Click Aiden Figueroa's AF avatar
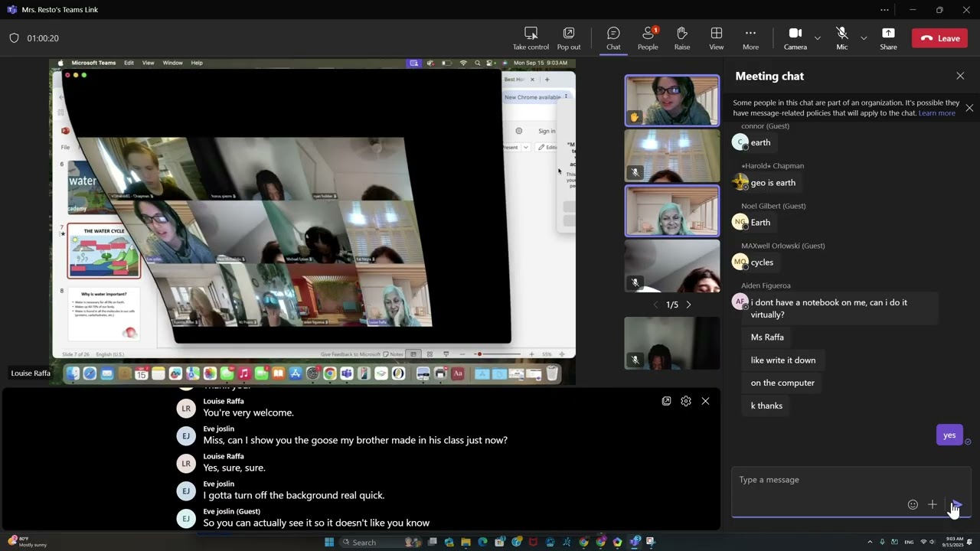Screen dimensions: 980x551 pos(740,302)
